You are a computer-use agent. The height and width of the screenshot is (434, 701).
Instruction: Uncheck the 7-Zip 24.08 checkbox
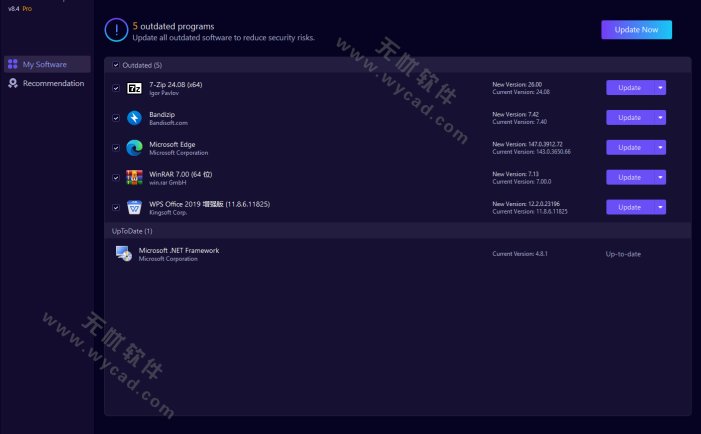tap(116, 88)
